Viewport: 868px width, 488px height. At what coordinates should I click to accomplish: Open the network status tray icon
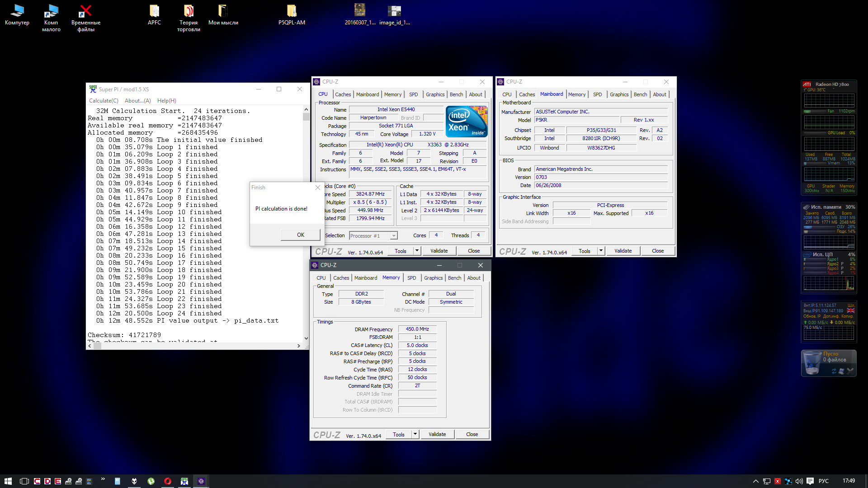tap(767, 481)
